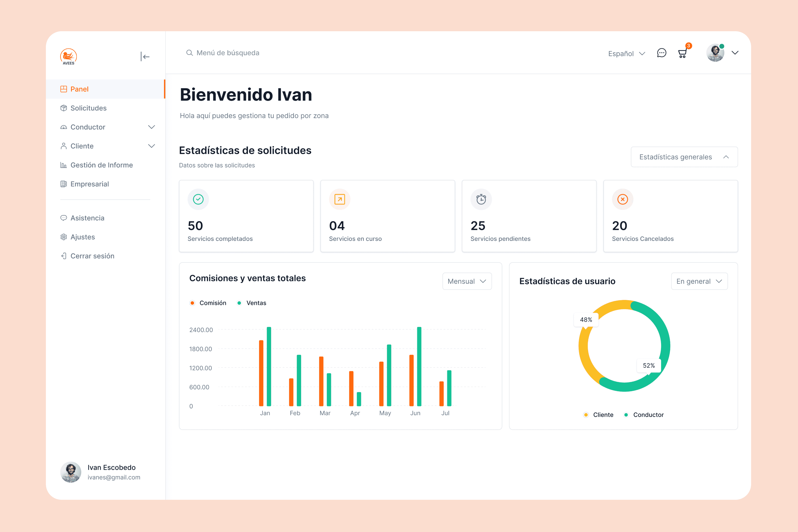The image size is (798, 532).
Task: Open Ajustes from the sidebar
Action: [x=83, y=237]
